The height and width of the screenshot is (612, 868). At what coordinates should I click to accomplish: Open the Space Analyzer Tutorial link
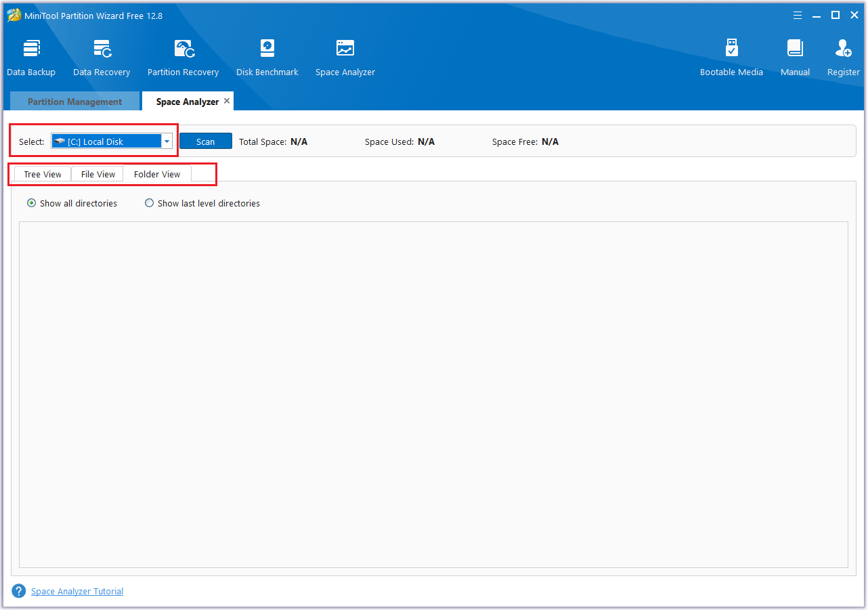[77, 591]
